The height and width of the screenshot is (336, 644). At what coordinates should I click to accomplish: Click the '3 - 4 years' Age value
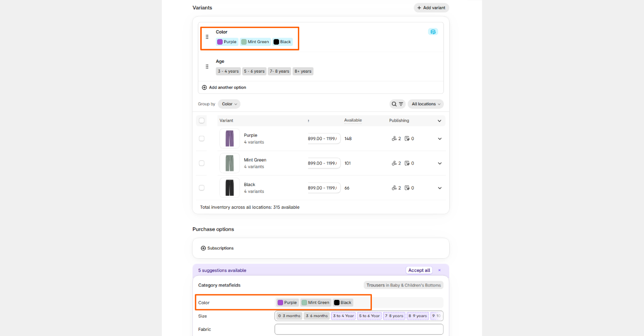point(228,71)
